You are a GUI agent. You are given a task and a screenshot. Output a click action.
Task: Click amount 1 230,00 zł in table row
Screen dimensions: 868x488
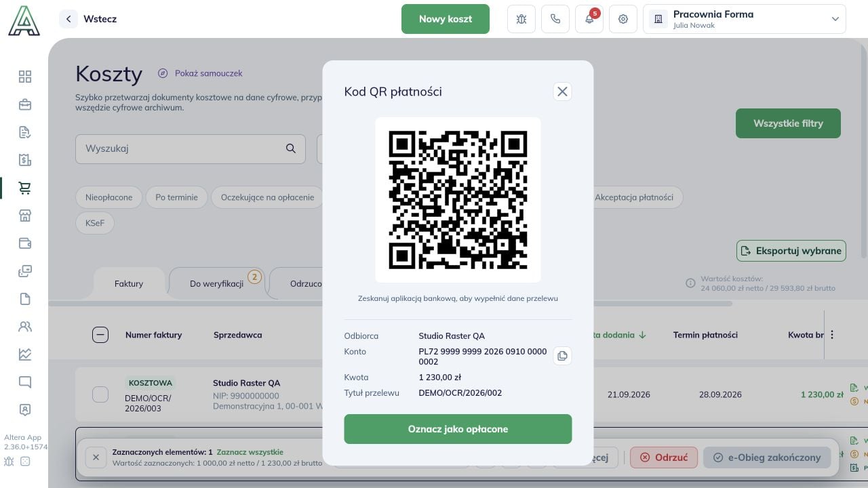(822, 394)
